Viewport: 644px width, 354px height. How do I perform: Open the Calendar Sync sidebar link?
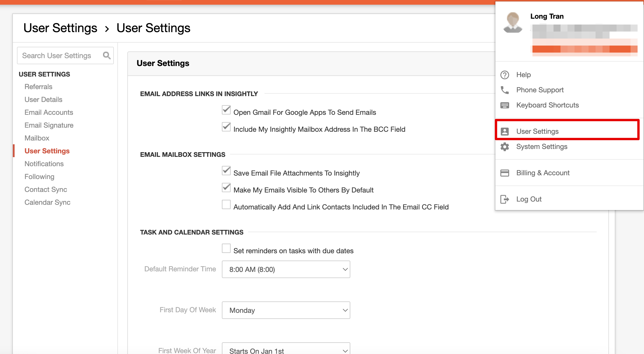47,202
